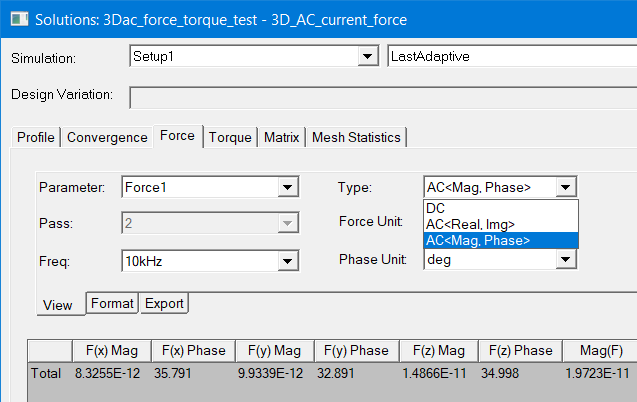Open the Export sub-tab
The width and height of the screenshot is (637, 402).
point(163,303)
